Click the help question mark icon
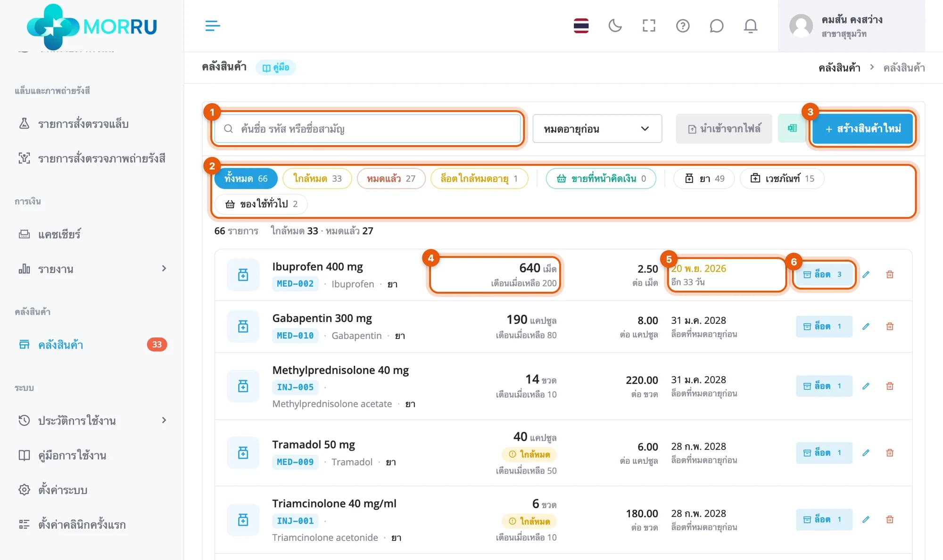Screen dimensions: 943x560 [683, 25]
